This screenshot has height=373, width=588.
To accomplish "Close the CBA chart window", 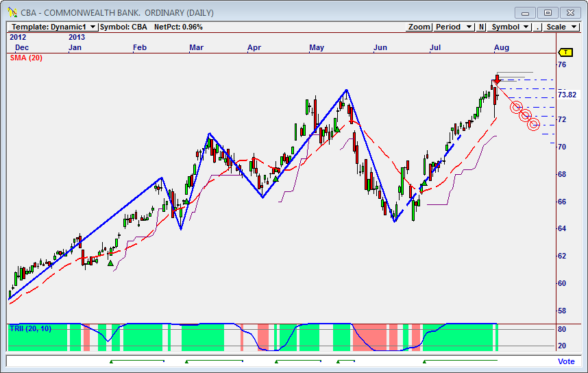I will tap(570, 13).
